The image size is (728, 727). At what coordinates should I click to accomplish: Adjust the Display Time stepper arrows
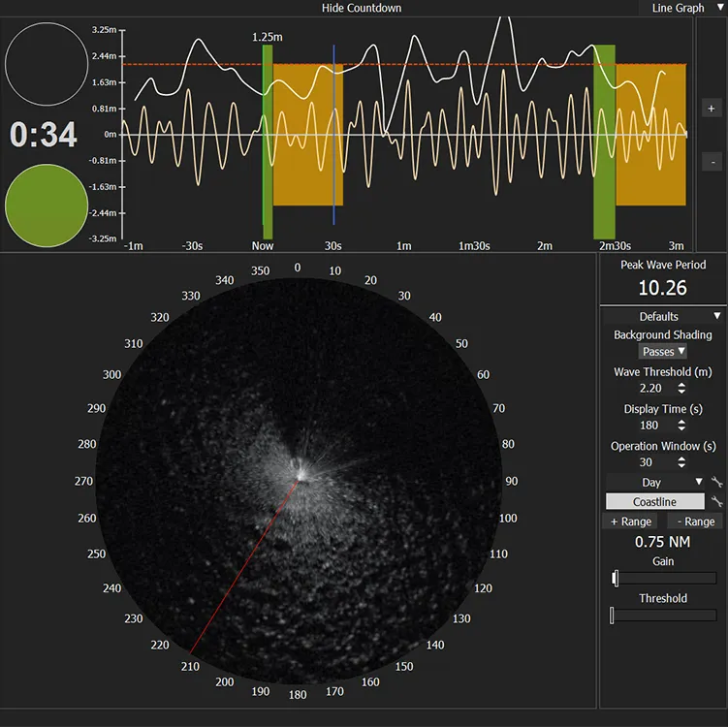coord(681,426)
